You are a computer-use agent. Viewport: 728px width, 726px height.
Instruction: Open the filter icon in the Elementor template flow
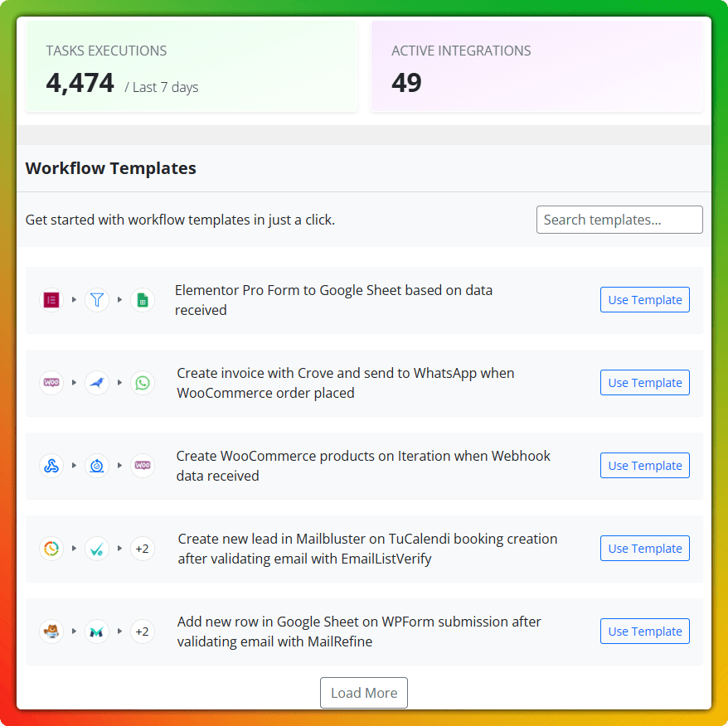(97, 300)
